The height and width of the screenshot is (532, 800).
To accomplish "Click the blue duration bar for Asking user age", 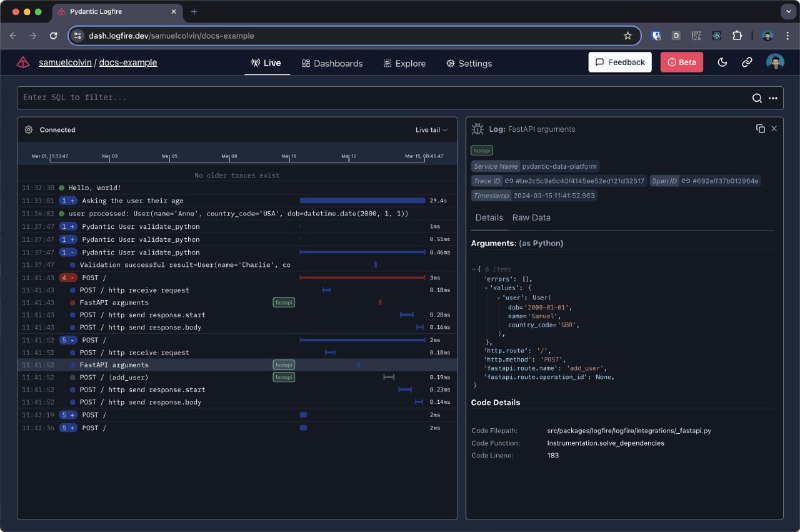I will (x=362, y=201).
